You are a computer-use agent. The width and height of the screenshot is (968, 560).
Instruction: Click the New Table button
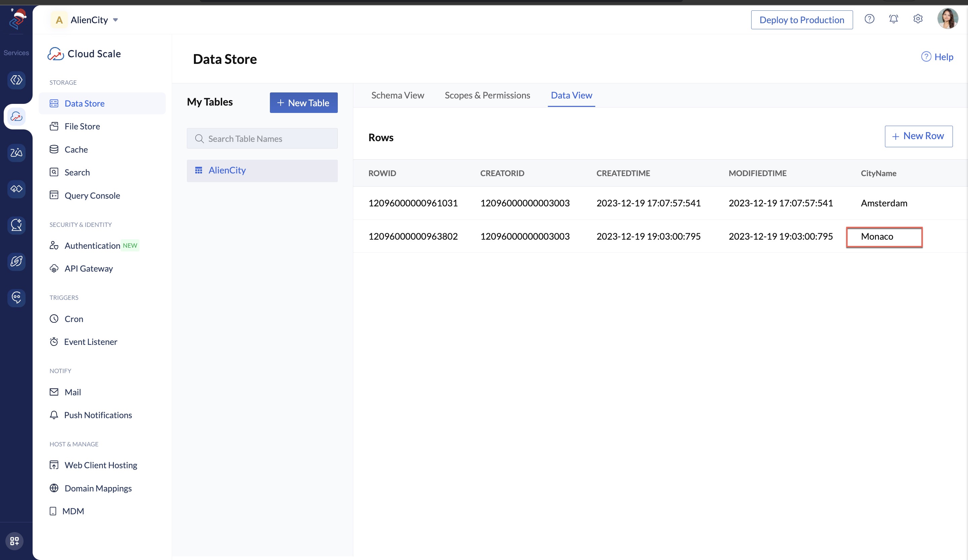tap(303, 103)
